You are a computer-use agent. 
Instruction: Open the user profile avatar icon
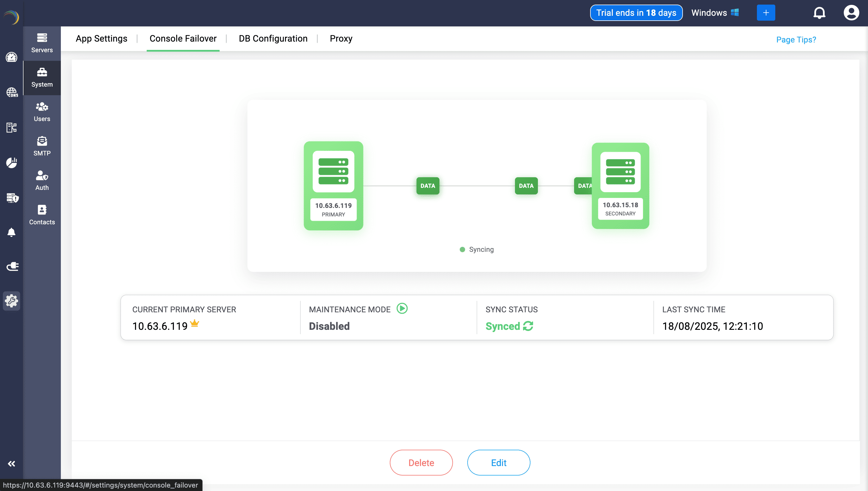pyautogui.click(x=851, y=13)
